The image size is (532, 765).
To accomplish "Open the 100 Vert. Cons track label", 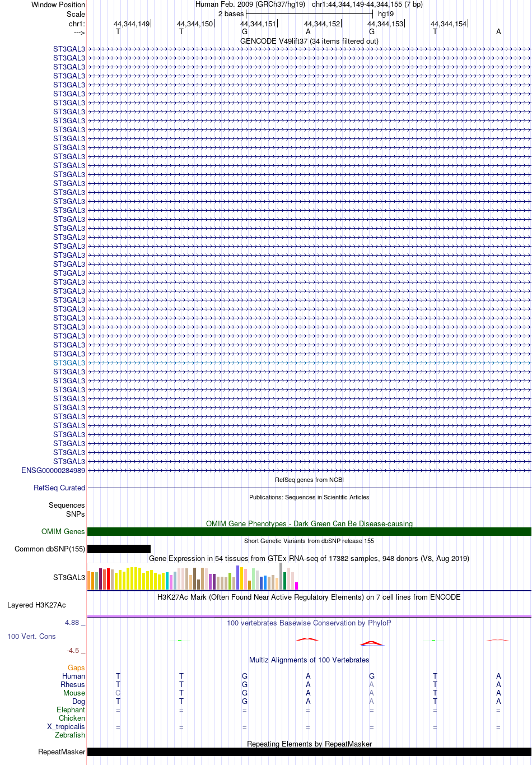I will coord(31,636).
